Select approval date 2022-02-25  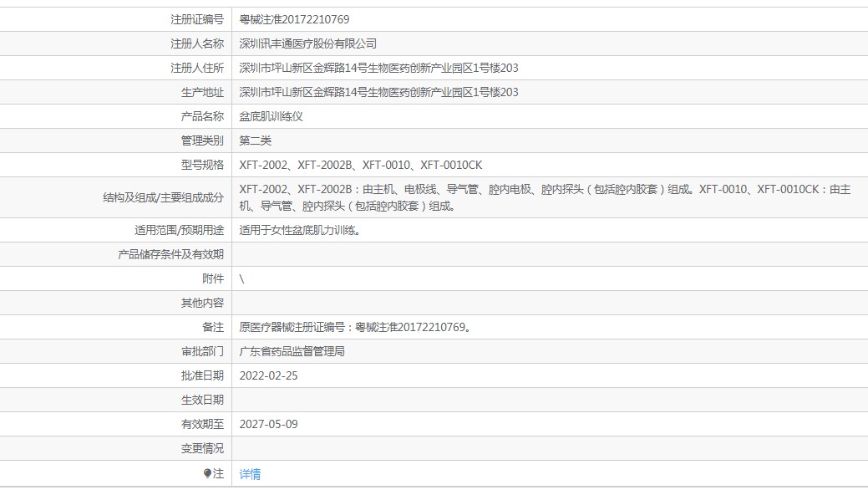[x=268, y=375]
